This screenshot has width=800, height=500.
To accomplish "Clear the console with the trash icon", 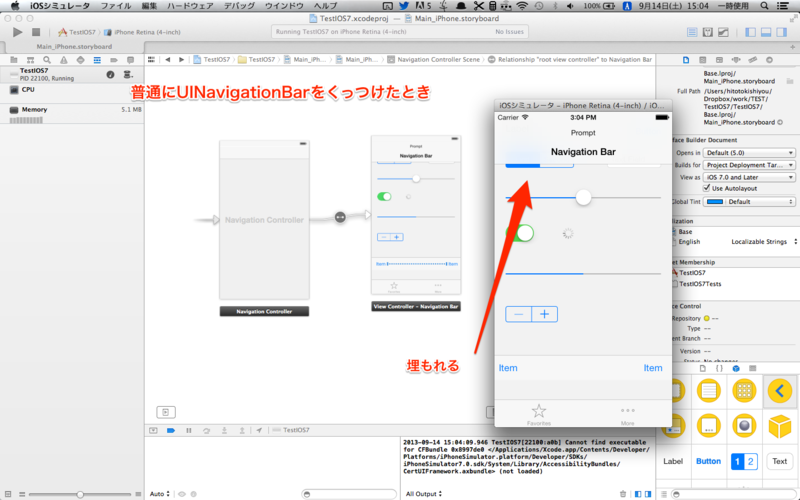I will tap(622, 493).
